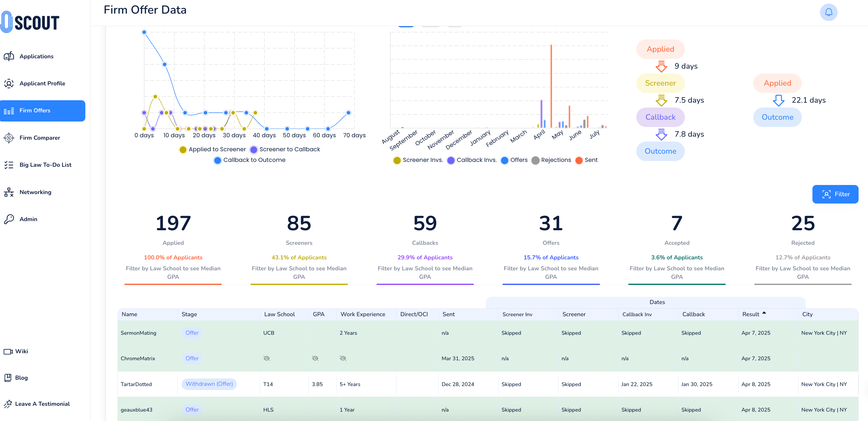868x421 pixels.
Task: Click the Firm Comparer compass icon
Action: click(9, 138)
